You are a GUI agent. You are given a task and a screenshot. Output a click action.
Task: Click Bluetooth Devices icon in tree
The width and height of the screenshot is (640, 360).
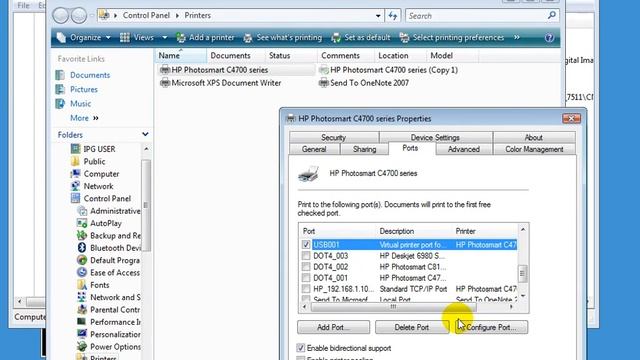click(x=82, y=248)
